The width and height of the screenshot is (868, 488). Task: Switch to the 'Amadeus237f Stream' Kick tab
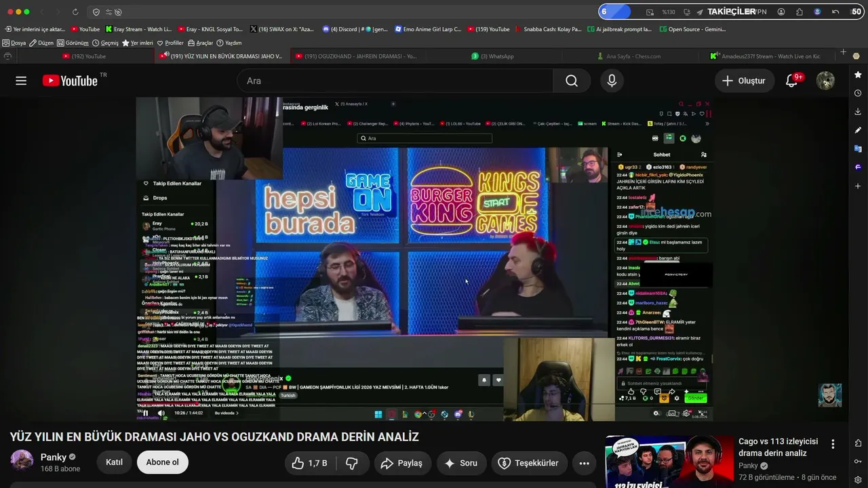pos(766,56)
